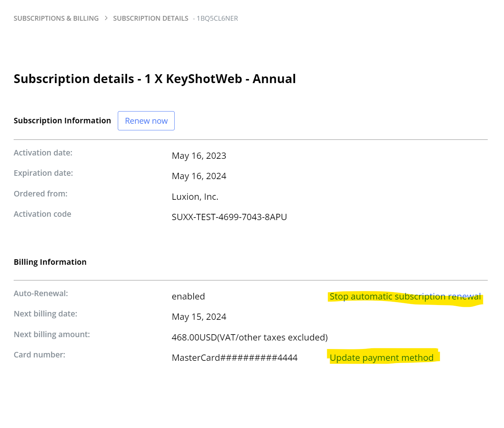Viewport: 504px width, 428px height.
Task: Click the Auto-Renewal enabled status
Action: (188, 296)
